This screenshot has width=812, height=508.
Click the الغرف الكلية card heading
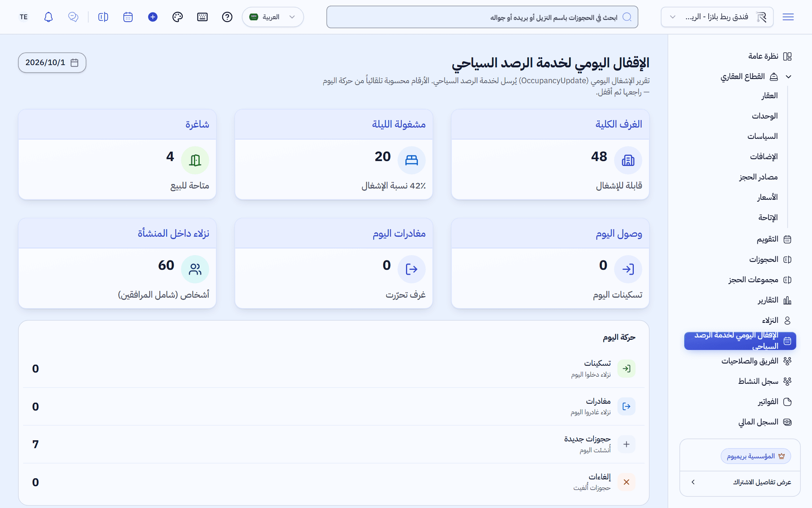point(619,124)
